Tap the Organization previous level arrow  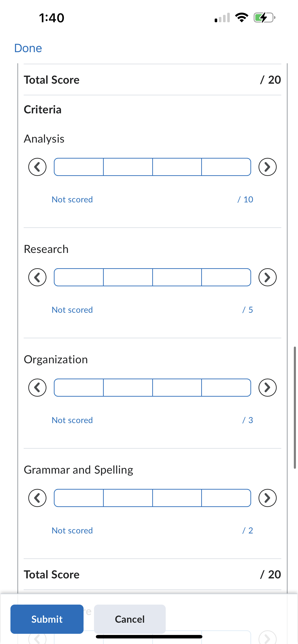click(x=37, y=388)
